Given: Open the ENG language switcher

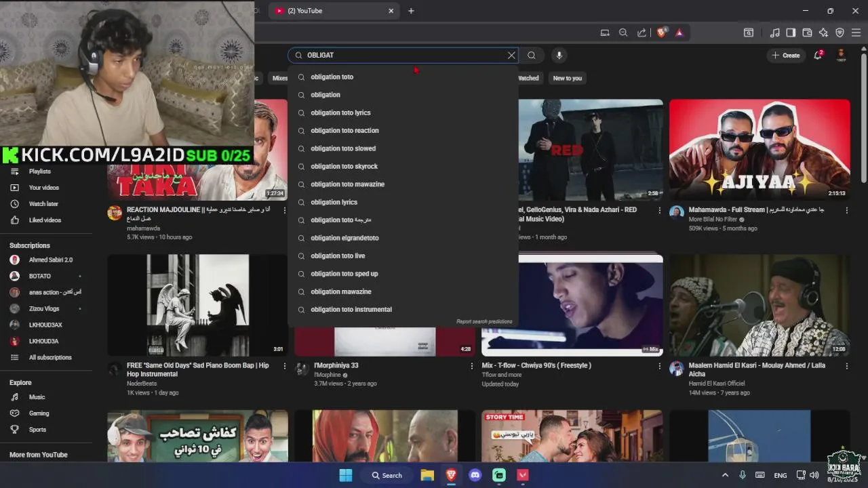Looking at the screenshot, I should pyautogui.click(x=781, y=475).
